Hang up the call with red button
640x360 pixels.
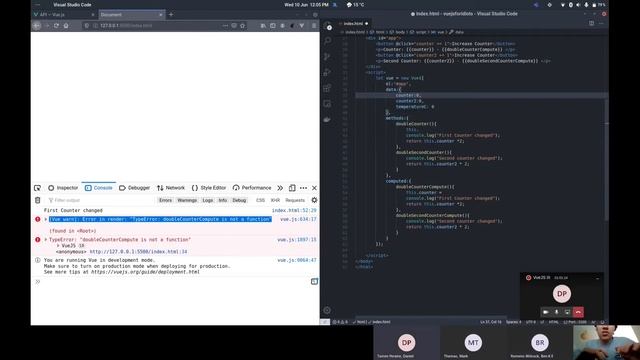(578, 312)
